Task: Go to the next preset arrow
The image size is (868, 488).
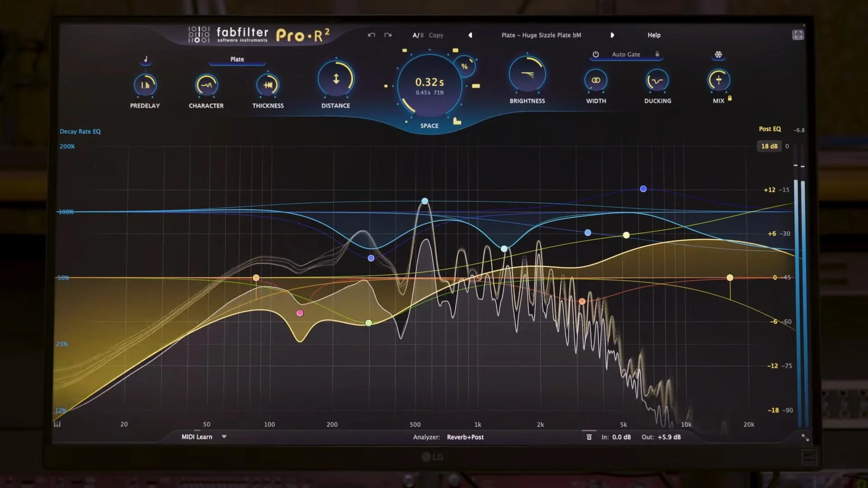Action: 612,35
